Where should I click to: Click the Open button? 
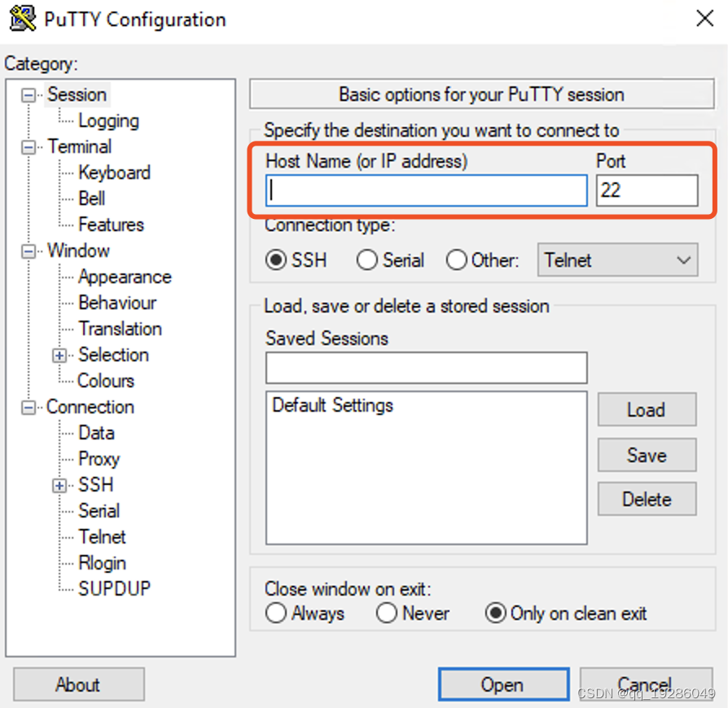coord(502,684)
